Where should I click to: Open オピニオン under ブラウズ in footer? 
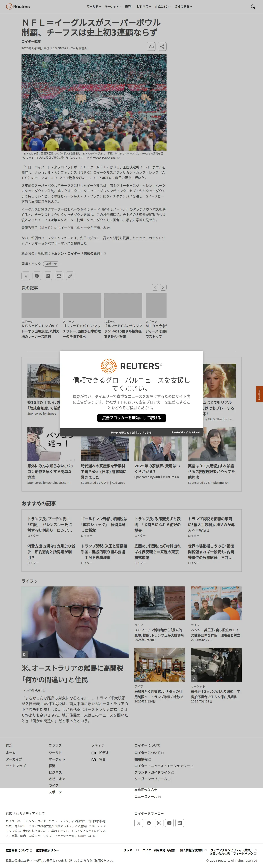click(x=57, y=779)
